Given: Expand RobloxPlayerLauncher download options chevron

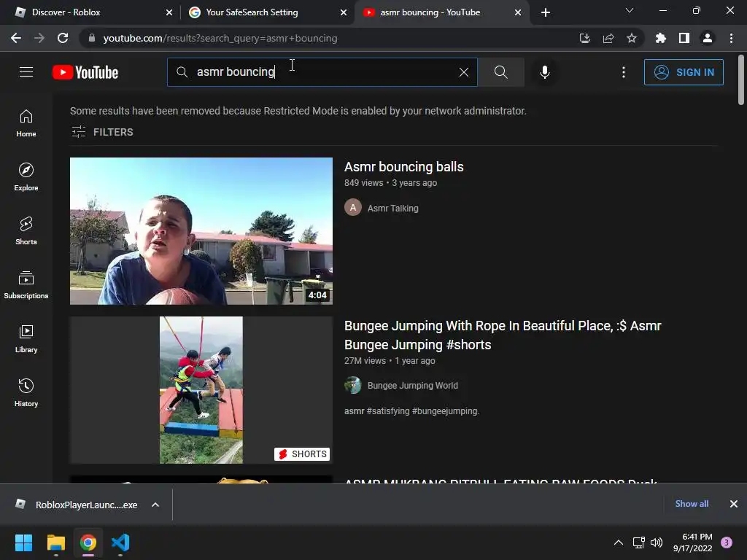Looking at the screenshot, I should click(155, 505).
